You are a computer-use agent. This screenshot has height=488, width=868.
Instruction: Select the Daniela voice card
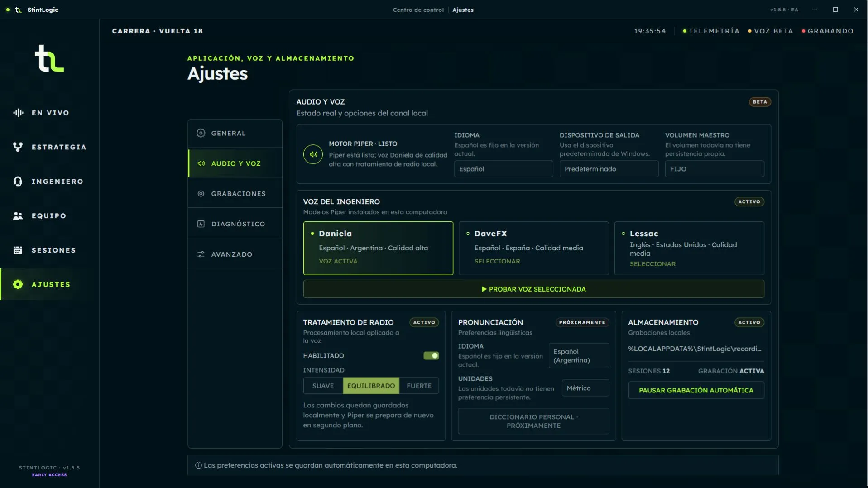coord(378,248)
